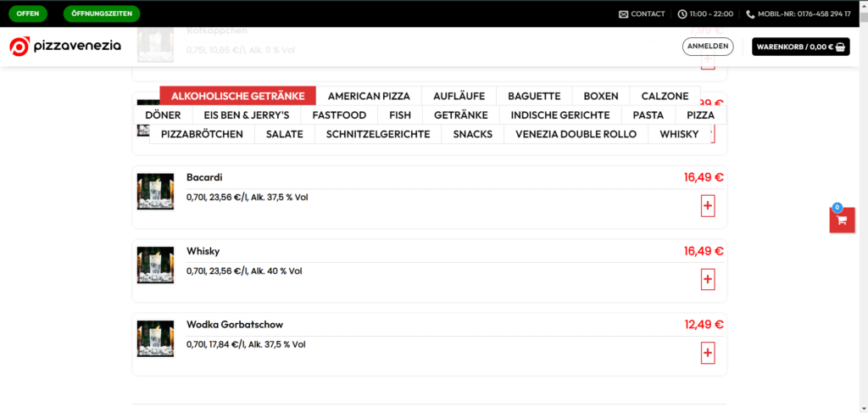Screen dimensions: 868x413
Task: Click the Whisky product thumbnail
Action: point(156,265)
